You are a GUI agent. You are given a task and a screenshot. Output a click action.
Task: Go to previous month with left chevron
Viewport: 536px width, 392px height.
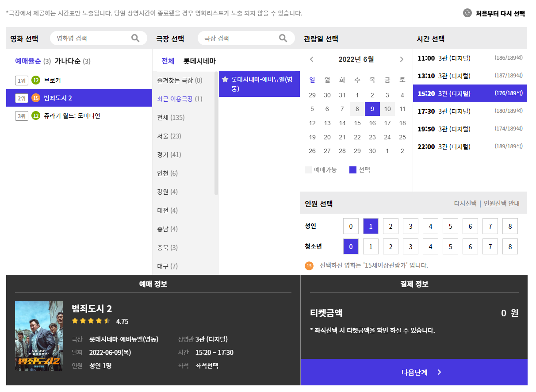[312, 59]
